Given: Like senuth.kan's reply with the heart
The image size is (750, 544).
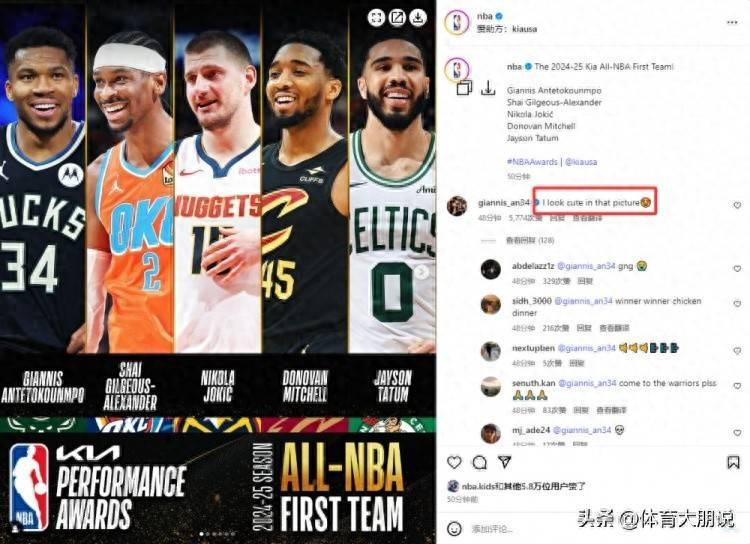Looking at the screenshot, I should (x=737, y=386).
